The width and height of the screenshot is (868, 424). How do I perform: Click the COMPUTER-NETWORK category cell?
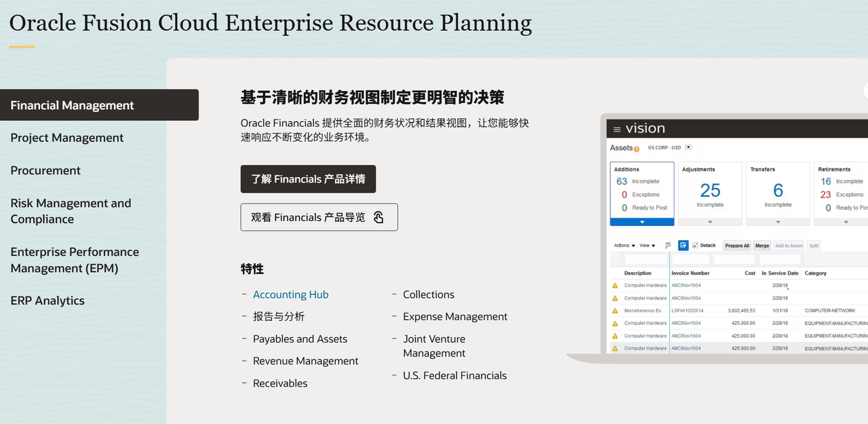pyautogui.click(x=830, y=311)
